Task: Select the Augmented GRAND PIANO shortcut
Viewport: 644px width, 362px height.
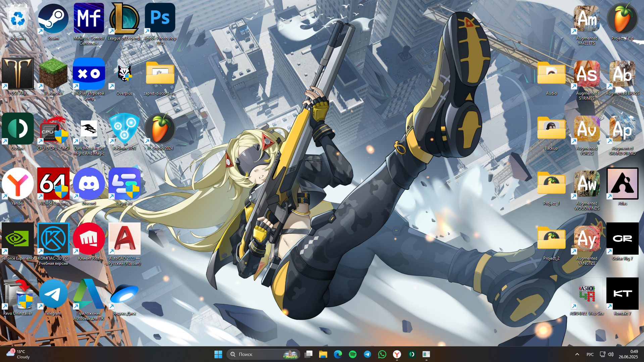Action: 623,134
